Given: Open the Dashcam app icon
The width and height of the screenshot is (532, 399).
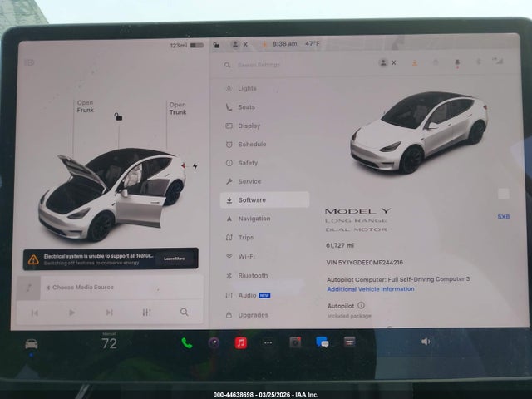Looking at the screenshot, I should (295, 342).
